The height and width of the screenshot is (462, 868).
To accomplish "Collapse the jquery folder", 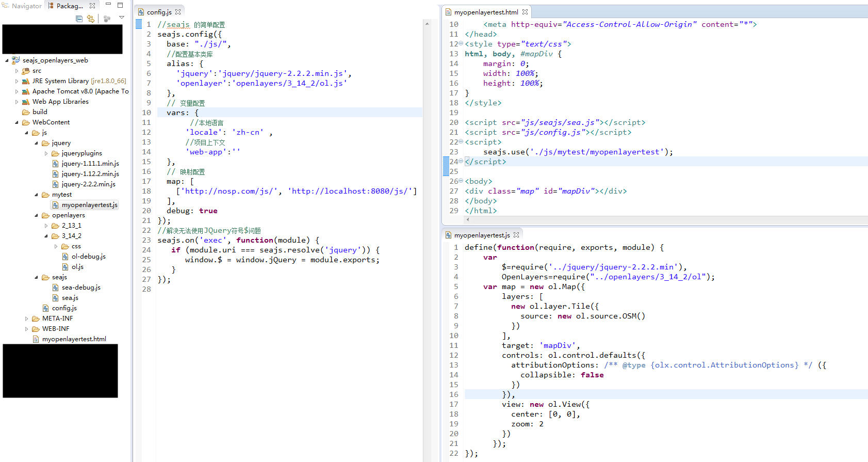I will pyautogui.click(x=36, y=143).
